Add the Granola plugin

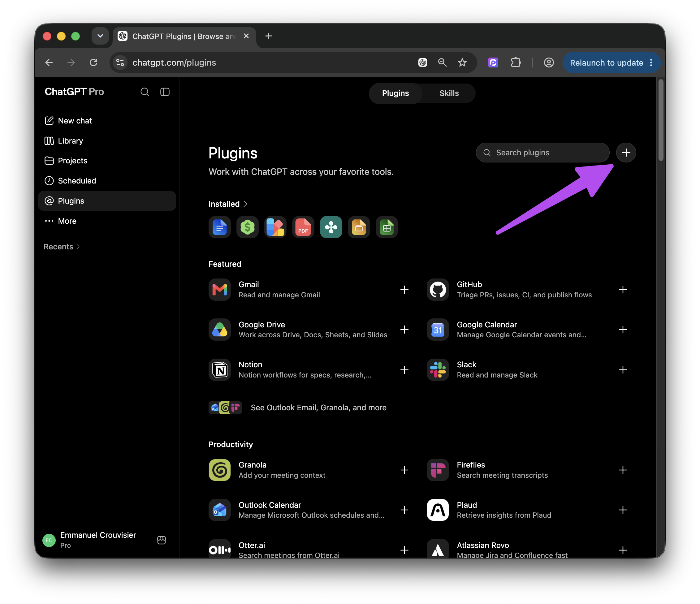coord(404,470)
